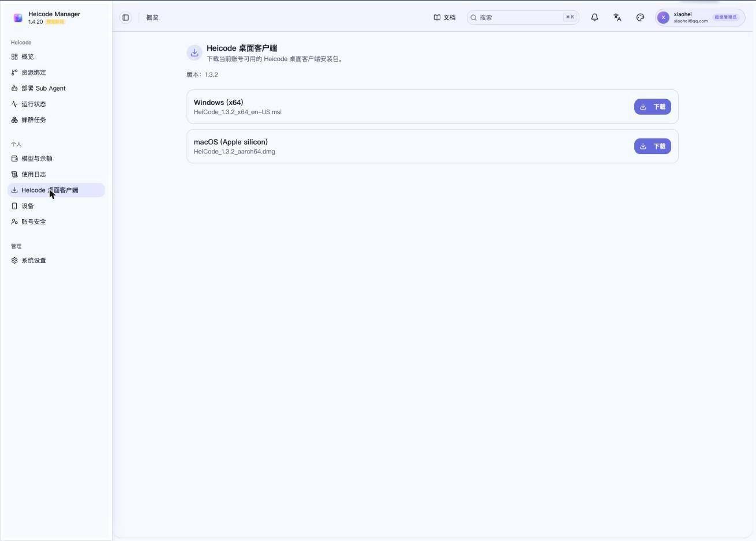Click the ⌘K shortcut hint in search
The image size is (756, 541).
[570, 17]
